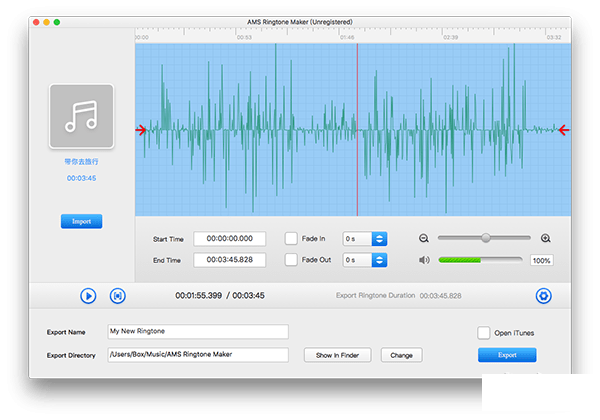Click the play selection loop button
600x420 pixels.
[117, 296]
